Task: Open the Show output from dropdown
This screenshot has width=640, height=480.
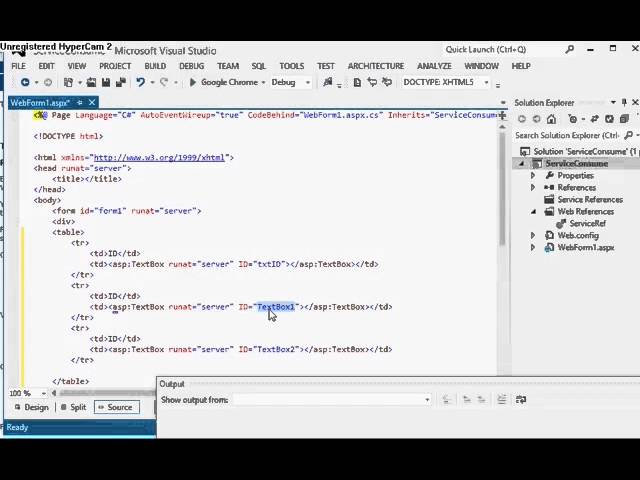Action: tap(427, 400)
